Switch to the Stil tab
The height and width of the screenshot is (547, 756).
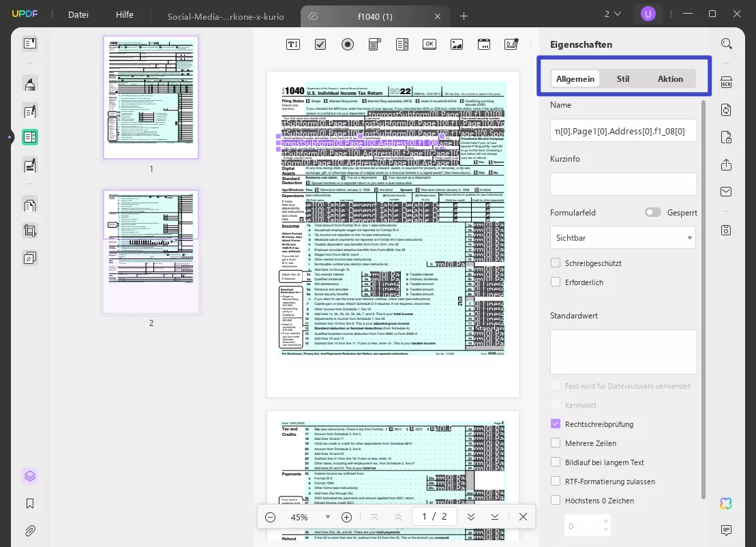(622, 78)
